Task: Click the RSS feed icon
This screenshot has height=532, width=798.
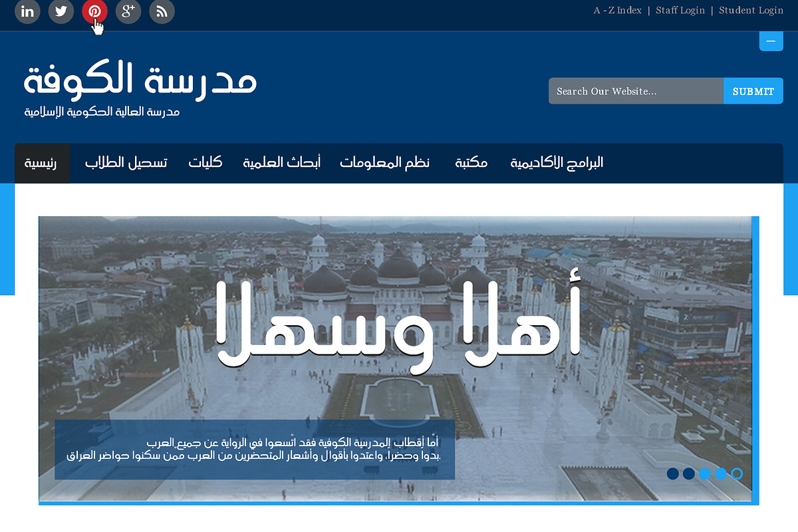Action: [x=162, y=11]
